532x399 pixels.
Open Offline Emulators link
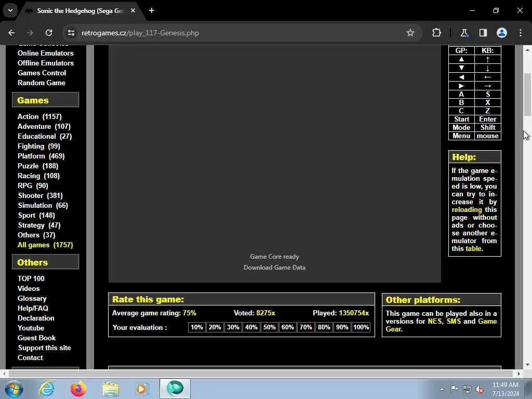pos(46,63)
